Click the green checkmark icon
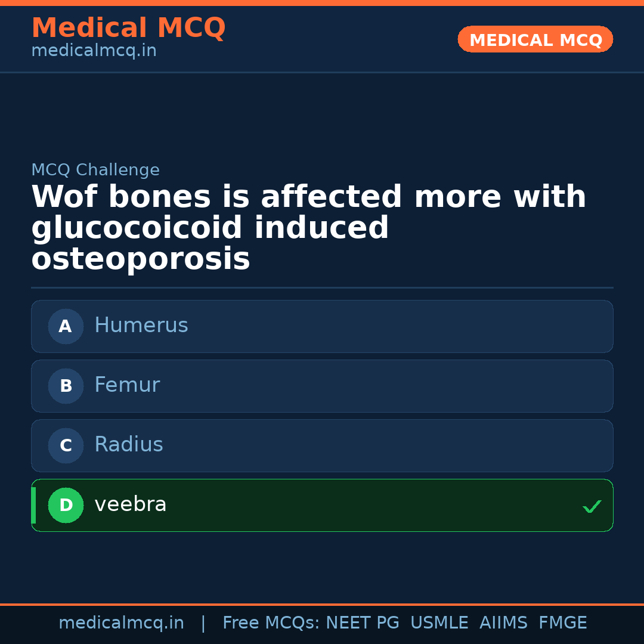 point(592,507)
